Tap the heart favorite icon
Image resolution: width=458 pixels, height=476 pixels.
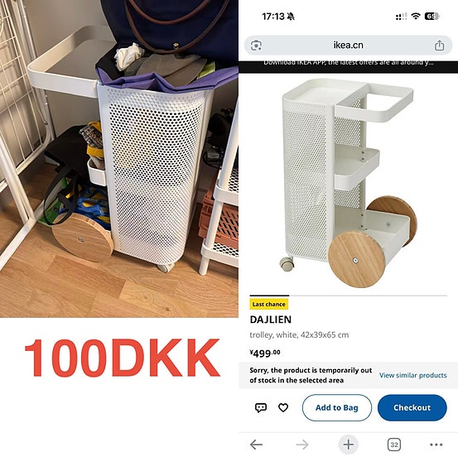[x=283, y=407]
